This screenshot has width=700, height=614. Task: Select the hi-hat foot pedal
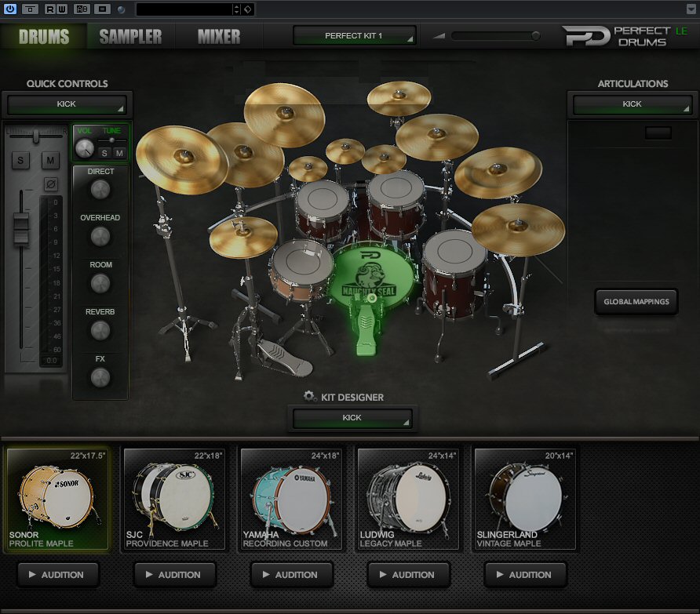(x=286, y=359)
